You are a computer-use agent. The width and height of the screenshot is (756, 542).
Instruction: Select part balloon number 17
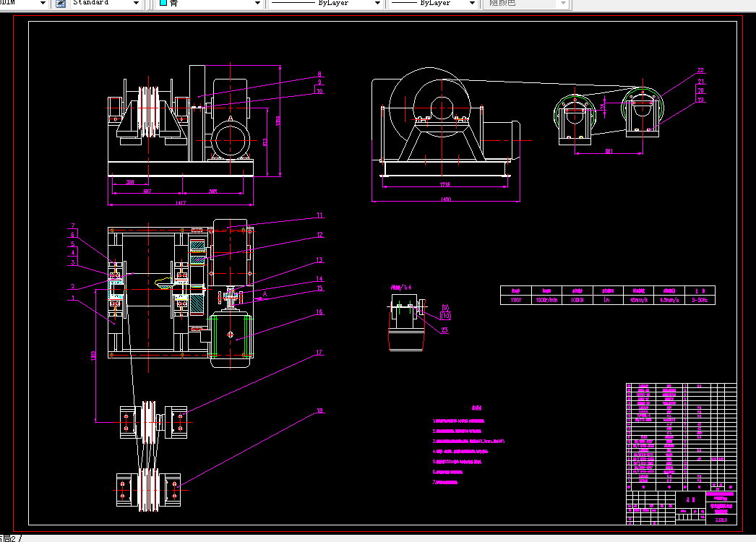tap(319, 353)
